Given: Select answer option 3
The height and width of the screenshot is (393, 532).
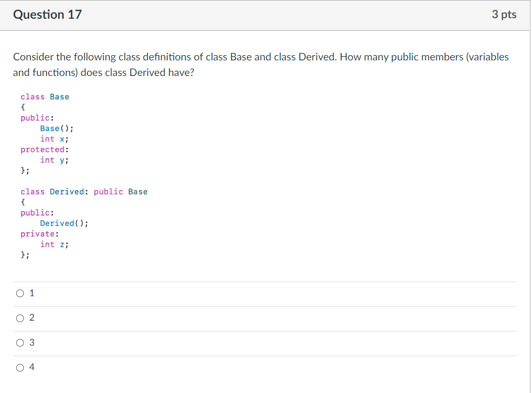Looking at the screenshot, I should (x=19, y=343).
